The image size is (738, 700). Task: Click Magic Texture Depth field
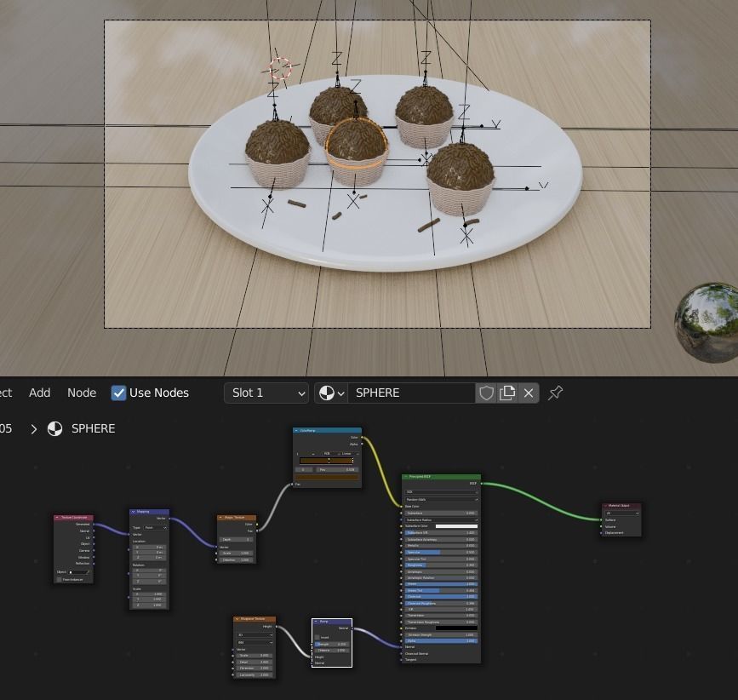click(x=237, y=539)
